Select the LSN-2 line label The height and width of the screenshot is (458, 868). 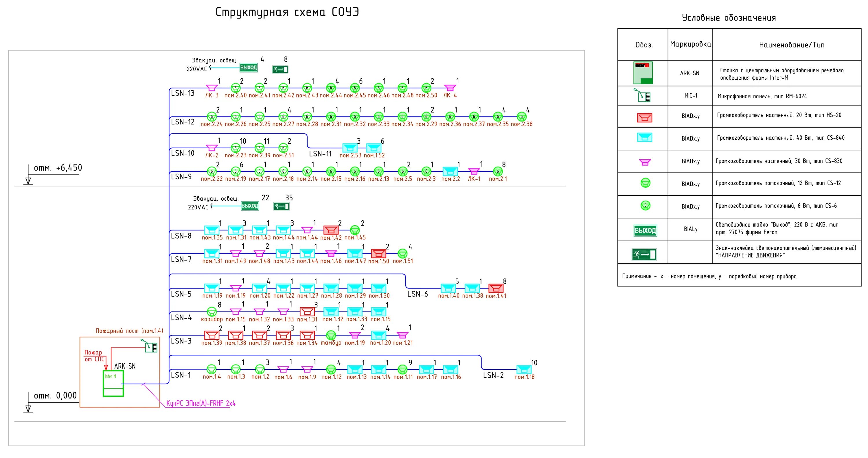coord(493,376)
